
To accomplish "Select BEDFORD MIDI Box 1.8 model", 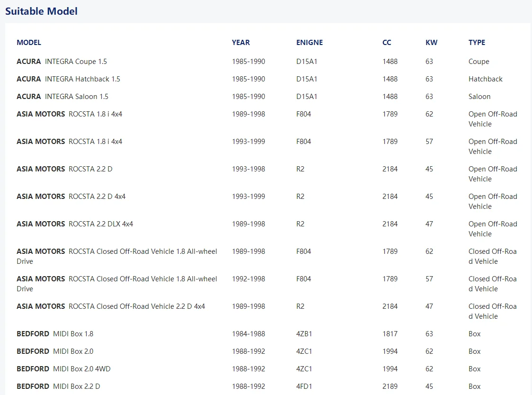I will pos(55,334).
